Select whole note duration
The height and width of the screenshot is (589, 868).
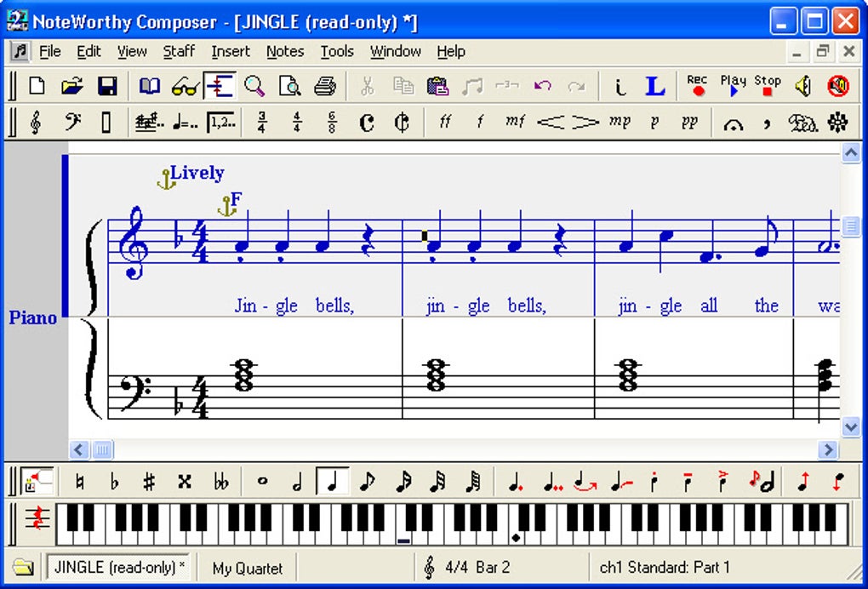pyautogui.click(x=262, y=482)
